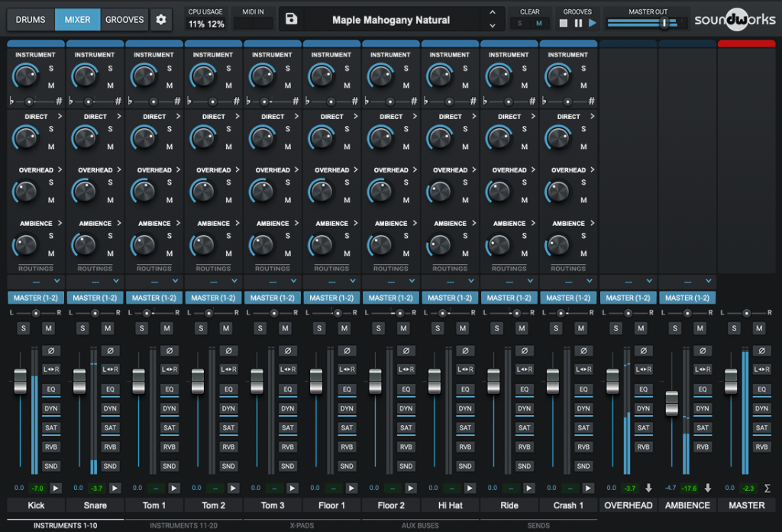Open the AUX BUSES tab
782x532 pixels.
click(420, 525)
